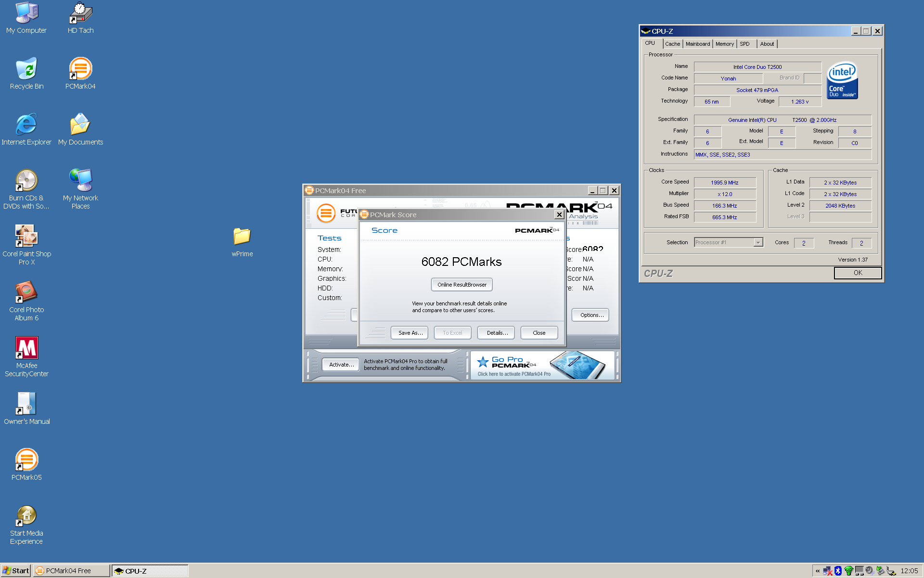Image resolution: width=924 pixels, height=578 pixels.
Task: Switch to the Memory tab in CPU-Z
Action: pos(724,44)
